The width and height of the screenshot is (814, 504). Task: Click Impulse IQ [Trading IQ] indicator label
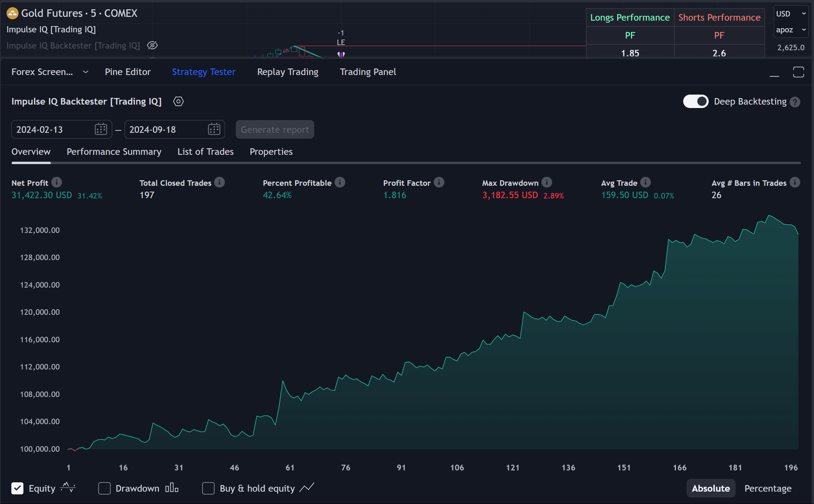pyautogui.click(x=51, y=30)
